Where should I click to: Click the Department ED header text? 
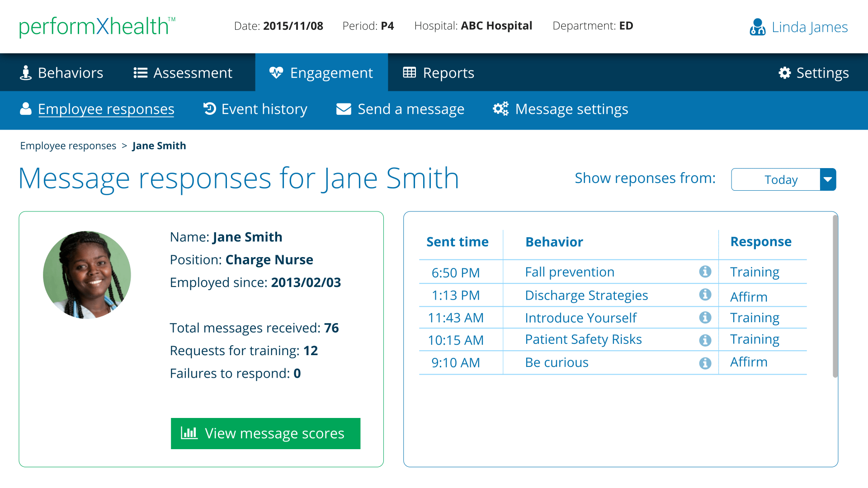coord(593,26)
